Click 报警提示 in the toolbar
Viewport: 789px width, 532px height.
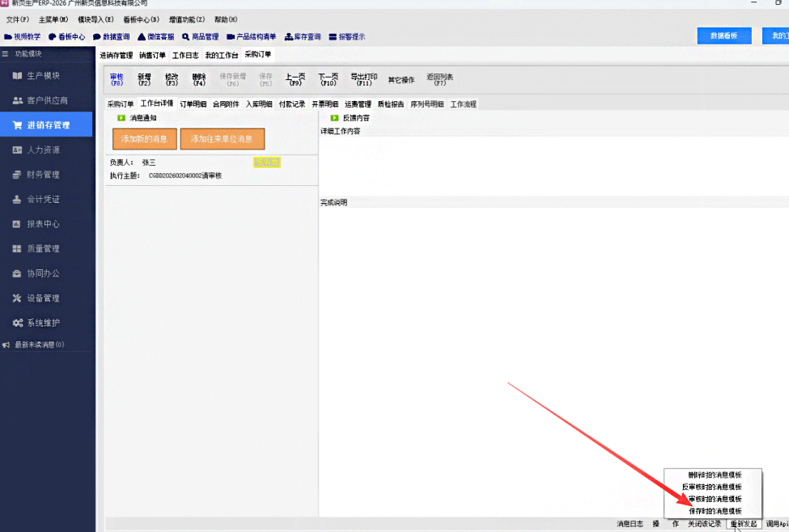coord(346,36)
